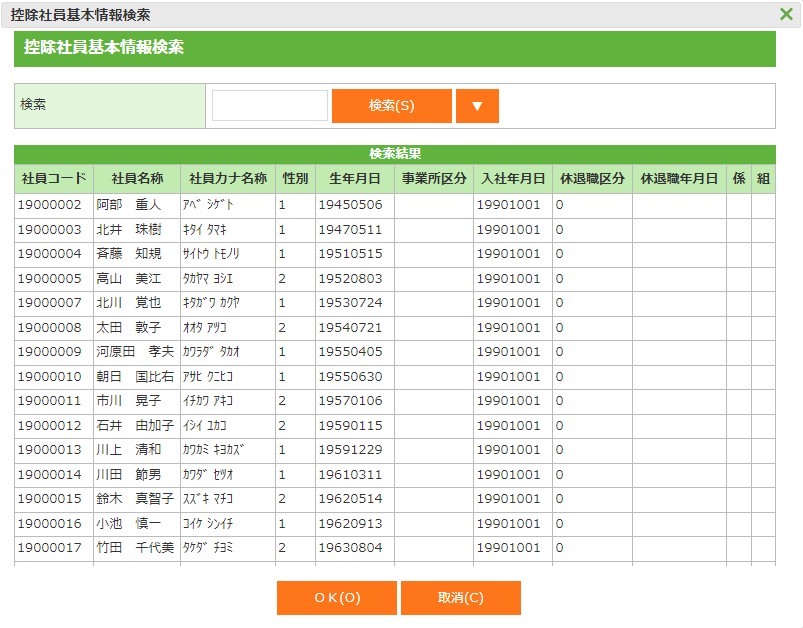Select employee code 19000017
803x628 pixels.
click(50, 548)
